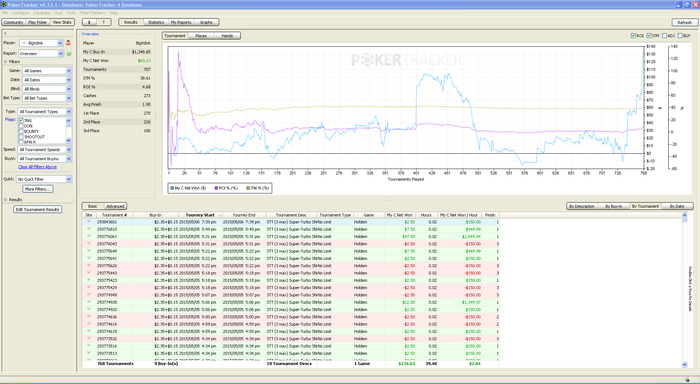Click scroll-down arrow in Flags list
Screen dimensions: 700x384
(x=68, y=140)
